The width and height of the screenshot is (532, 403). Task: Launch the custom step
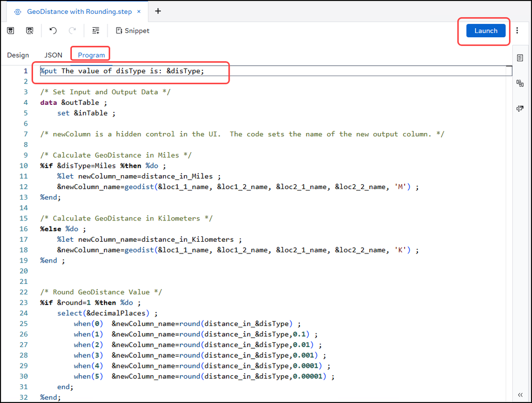point(486,30)
